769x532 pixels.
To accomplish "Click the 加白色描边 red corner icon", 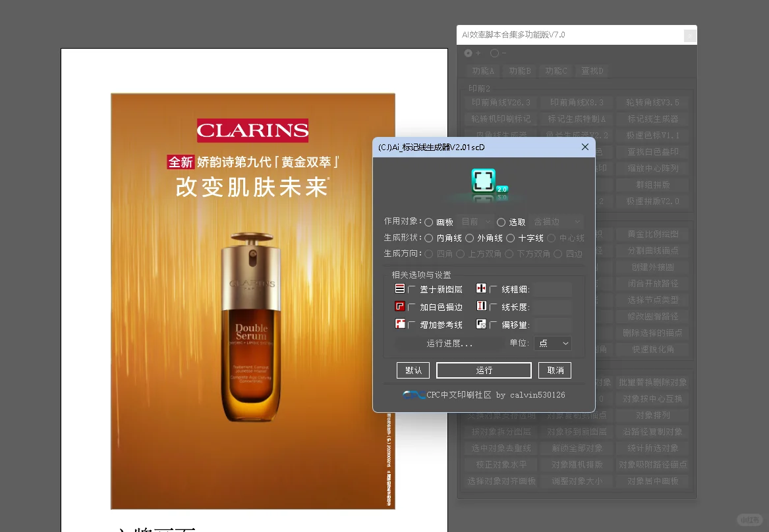I will pyautogui.click(x=401, y=306).
